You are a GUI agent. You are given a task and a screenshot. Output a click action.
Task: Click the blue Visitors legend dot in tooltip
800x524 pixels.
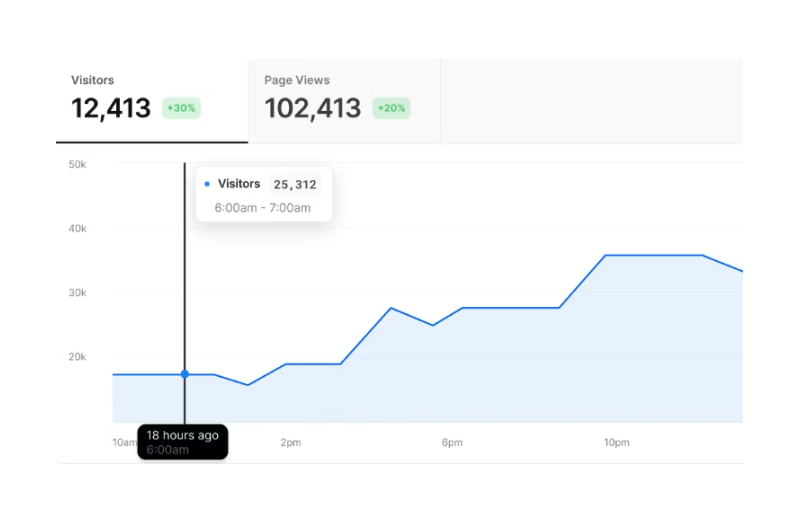point(207,184)
